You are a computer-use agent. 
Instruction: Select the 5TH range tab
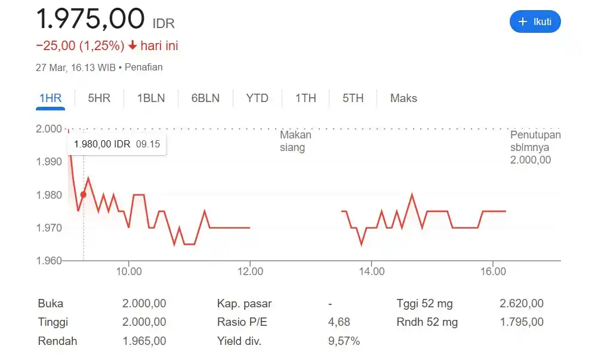click(353, 98)
